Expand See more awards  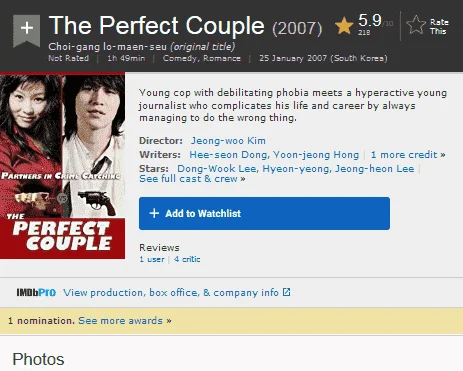point(125,321)
